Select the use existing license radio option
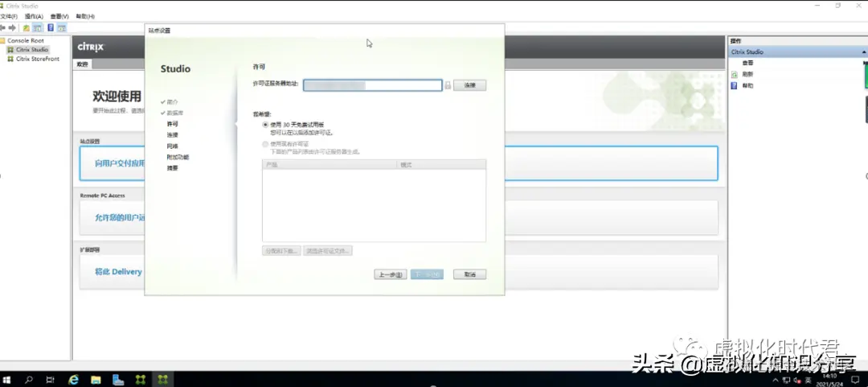This screenshot has width=868, height=387. tap(265, 144)
